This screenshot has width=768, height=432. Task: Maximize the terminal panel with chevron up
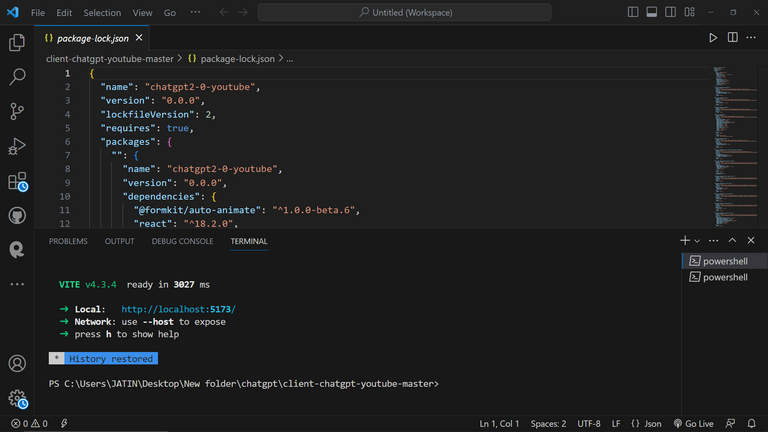(732, 241)
